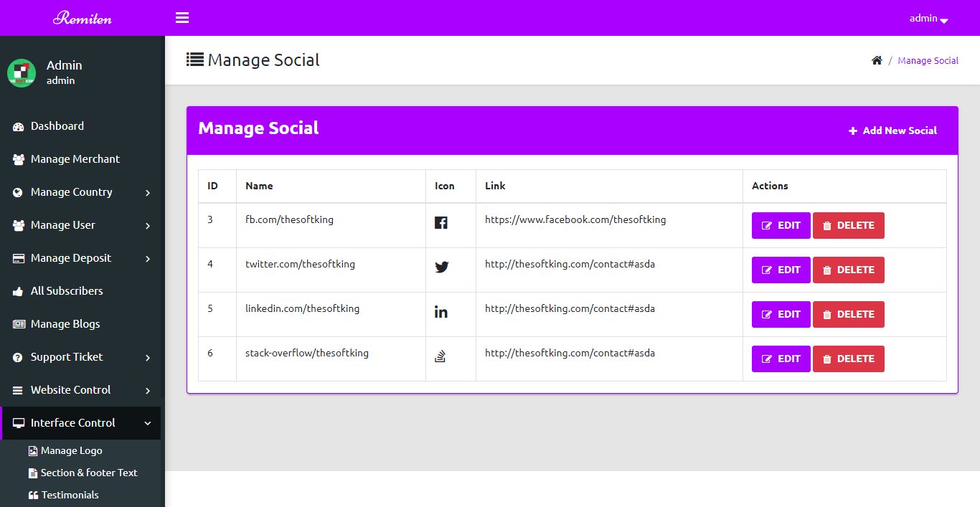Expand the Manage Country submenu
The image size is (980, 507).
click(x=82, y=192)
